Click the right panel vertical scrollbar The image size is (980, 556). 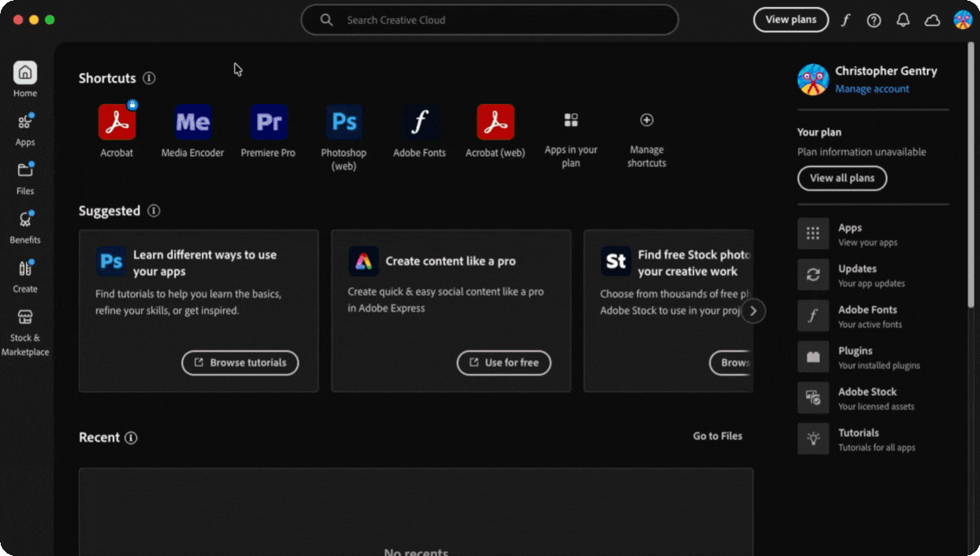[x=971, y=175]
